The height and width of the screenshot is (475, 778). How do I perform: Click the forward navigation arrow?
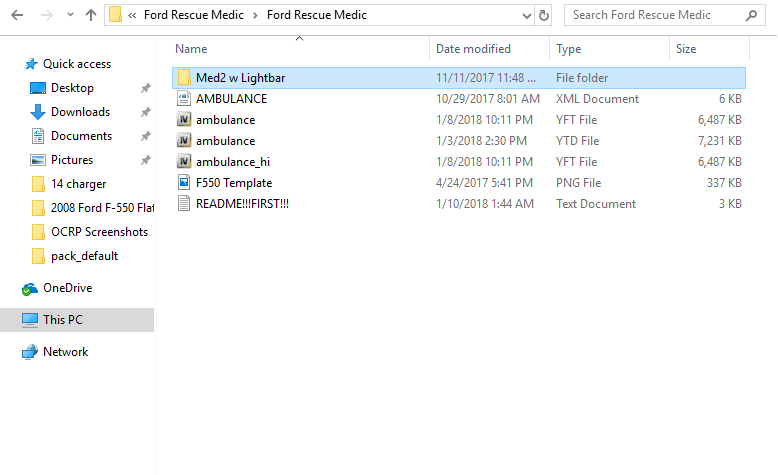pos(47,15)
